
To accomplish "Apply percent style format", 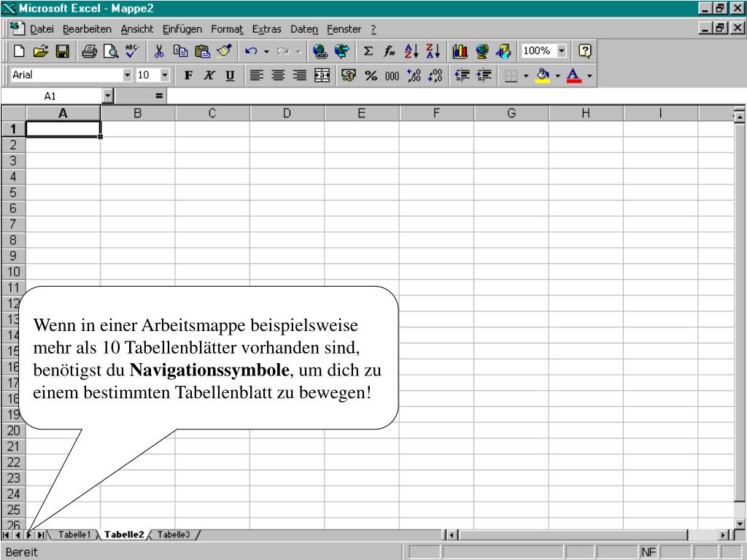I will coord(371,75).
